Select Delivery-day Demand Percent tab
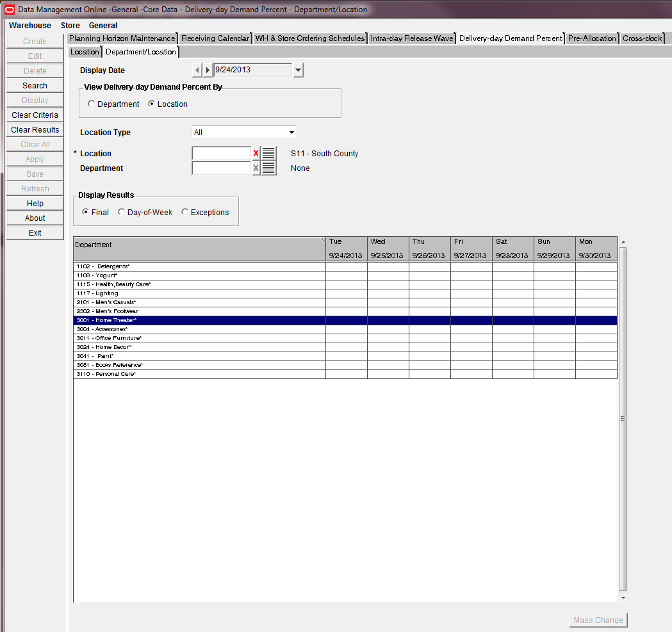Screen dimensions: 672x632 tap(511, 38)
